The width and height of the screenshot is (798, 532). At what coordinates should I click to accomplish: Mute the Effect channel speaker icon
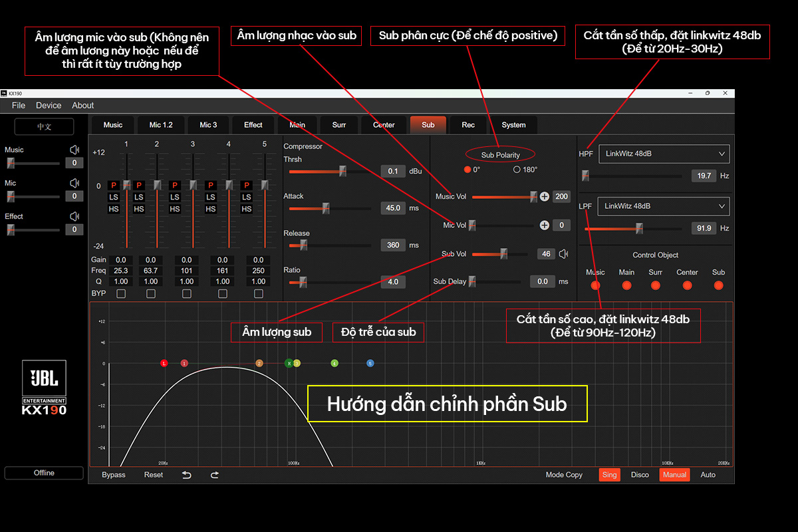pos(74,216)
